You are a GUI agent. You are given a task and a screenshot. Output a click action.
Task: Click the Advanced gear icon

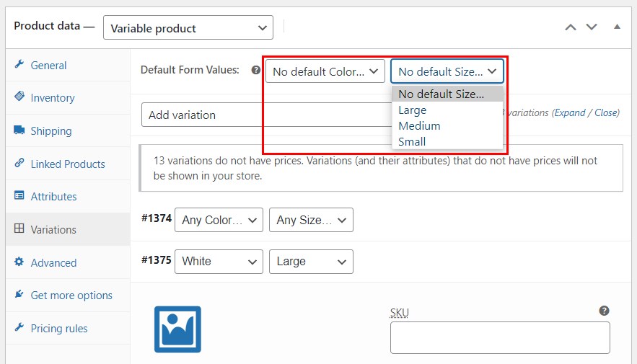pyautogui.click(x=19, y=262)
